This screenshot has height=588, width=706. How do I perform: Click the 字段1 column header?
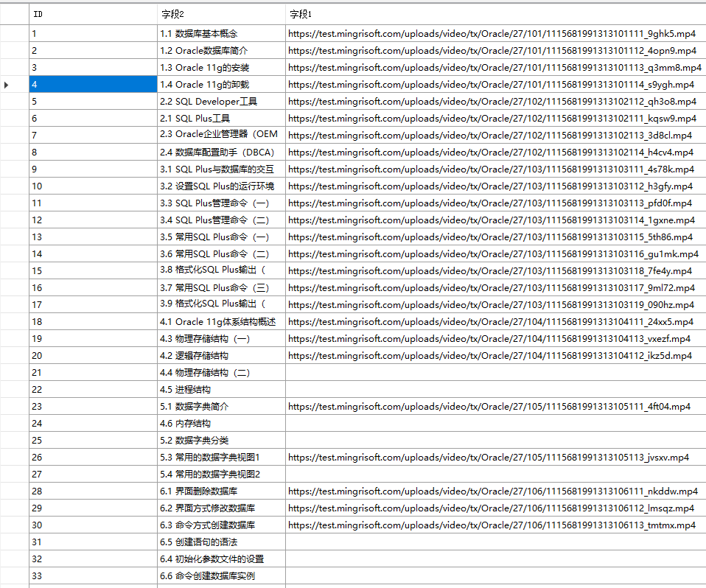point(496,14)
